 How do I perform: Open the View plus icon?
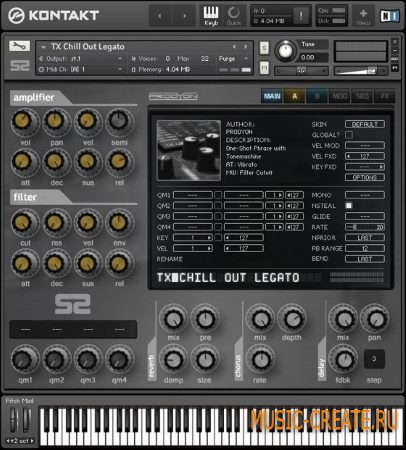click(363, 16)
